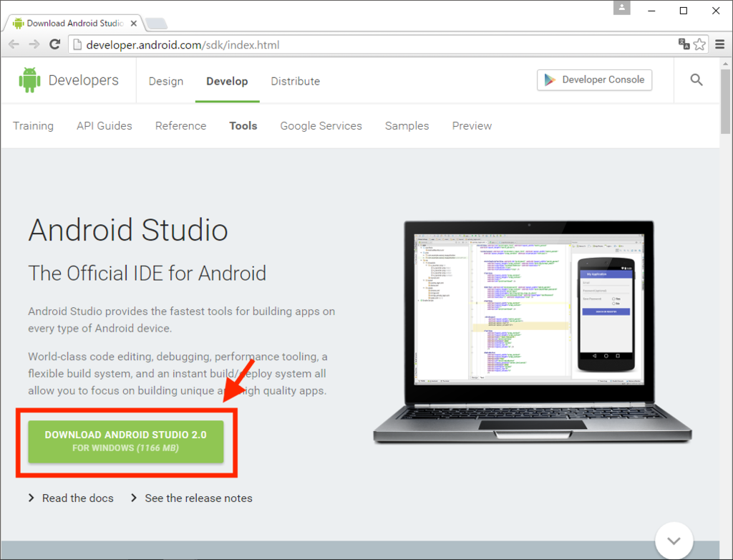The height and width of the screenshot is (560, 733).
Task: Click the vertical scrollbar thumb
Action: coord(726,101)
